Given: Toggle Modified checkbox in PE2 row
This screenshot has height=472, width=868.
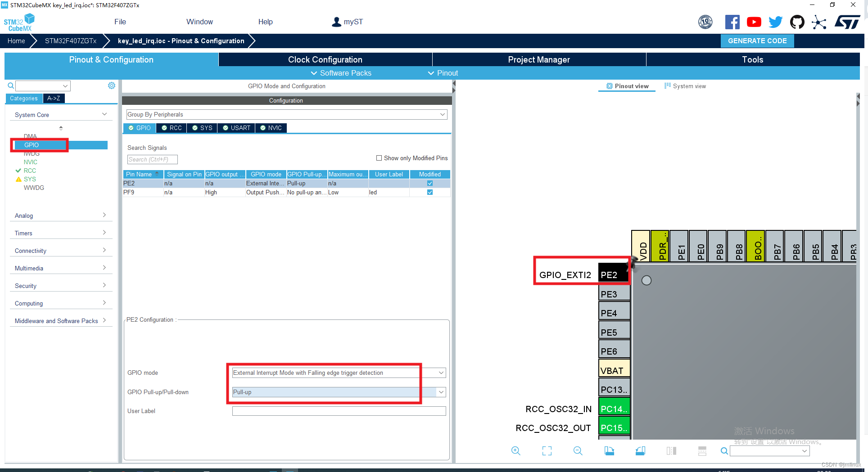Looking at the screenshot, I should pyautogui.click(x=430, y=183).
